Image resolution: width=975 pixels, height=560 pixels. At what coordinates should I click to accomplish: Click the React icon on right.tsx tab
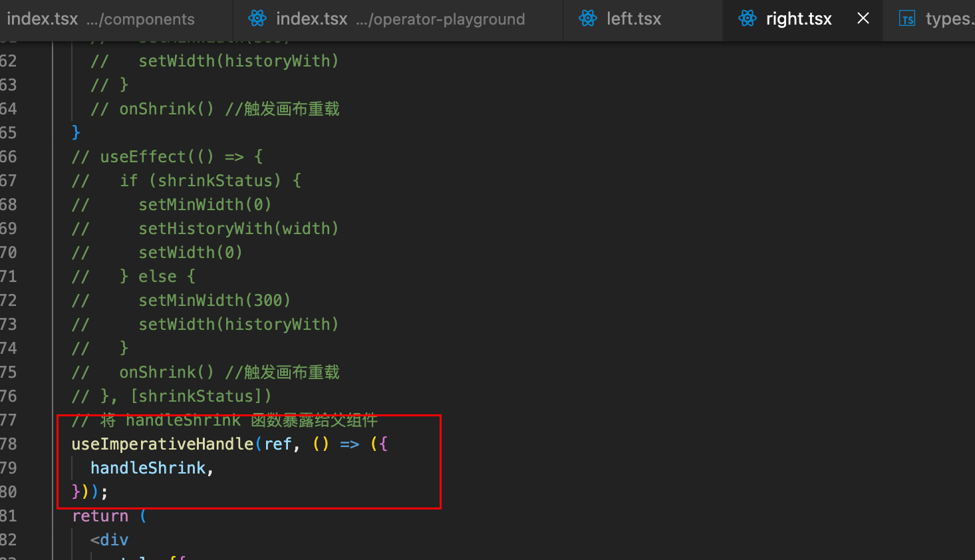pos(748,19)
